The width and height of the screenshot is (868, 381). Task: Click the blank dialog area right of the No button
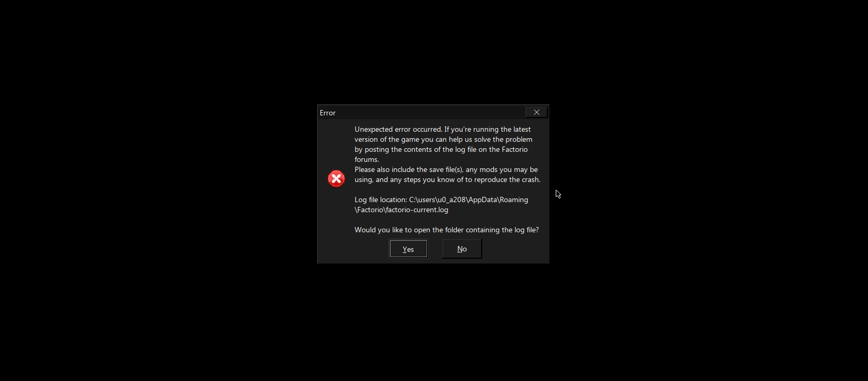(514, 249)
